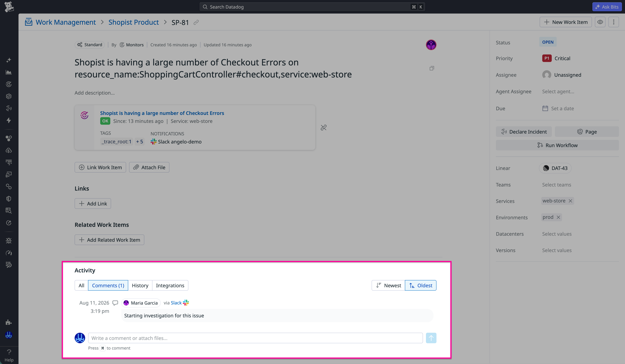Image resolution: width=625 pixels, height=364 pixels.
Task: Click the New Work Item button
Action: (566, 22)
